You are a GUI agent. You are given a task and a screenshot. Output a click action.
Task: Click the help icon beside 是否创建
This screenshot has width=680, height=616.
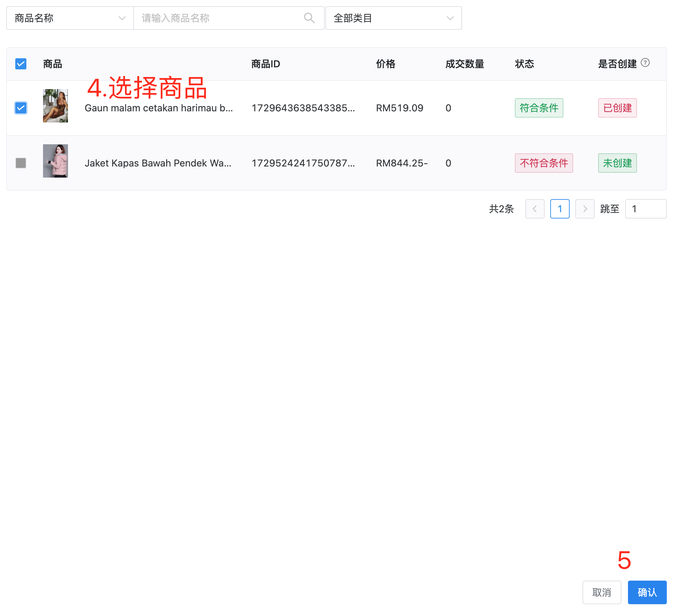645,63
